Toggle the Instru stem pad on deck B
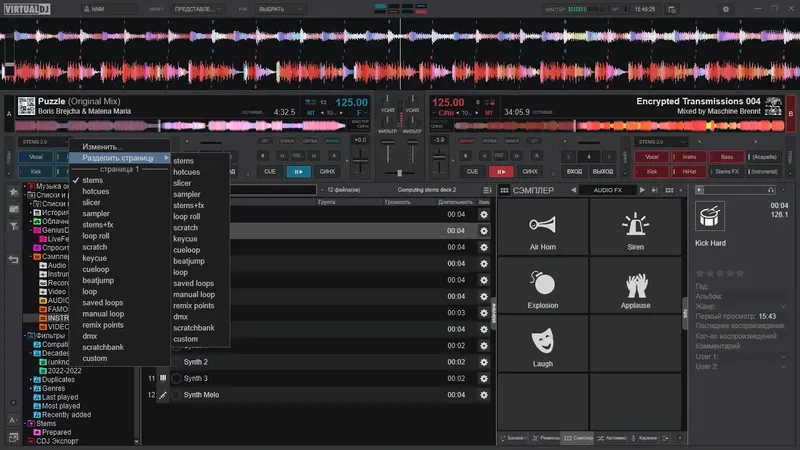This screenshot has width=800, height=450. coord(689,157)
